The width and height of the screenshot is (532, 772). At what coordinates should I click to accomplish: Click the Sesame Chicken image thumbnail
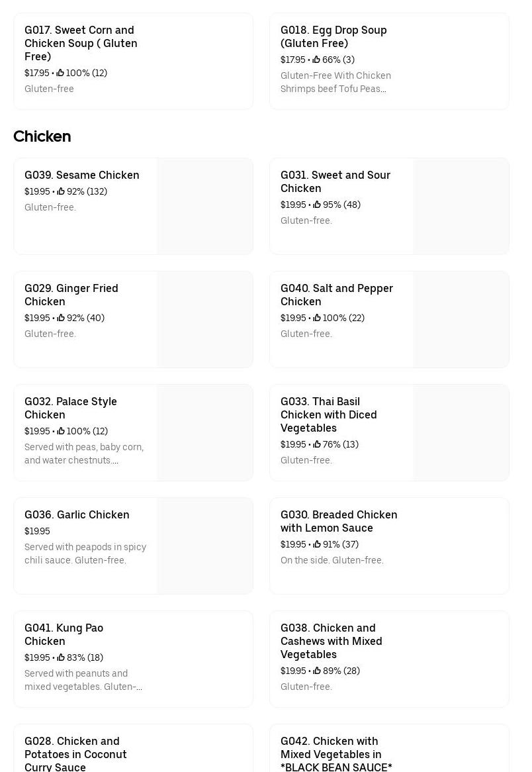pos(205,206)
